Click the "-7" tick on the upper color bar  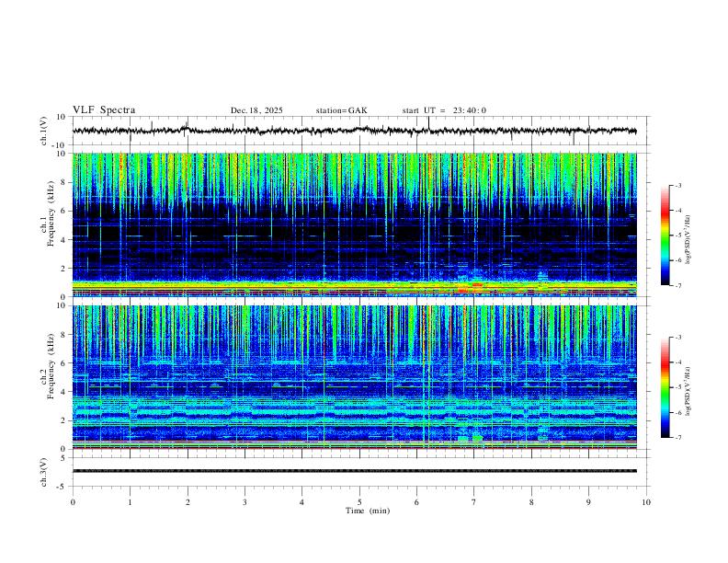tap(677, 286)
